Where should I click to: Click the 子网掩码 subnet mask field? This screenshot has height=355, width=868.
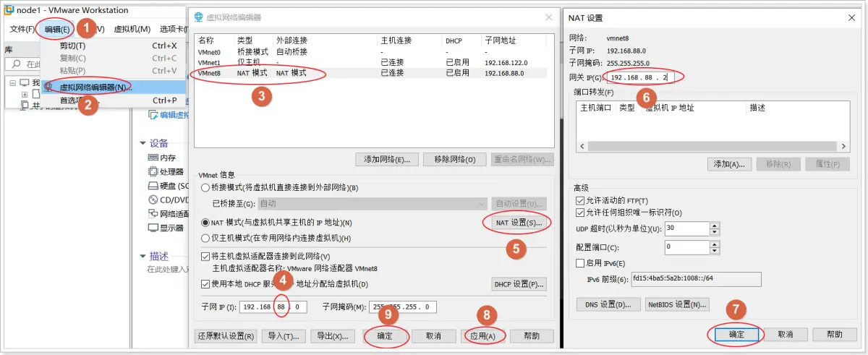tap(403, 307)
